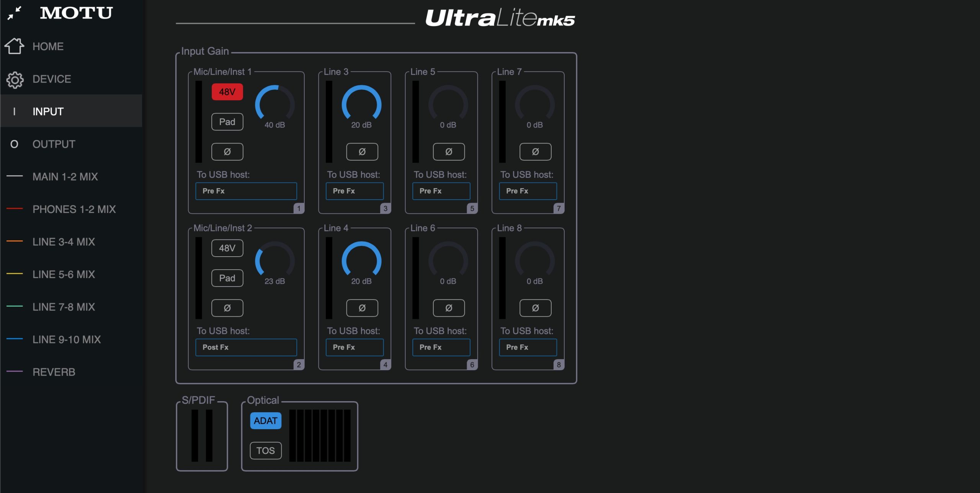
Task: Click the collapse arrows icon beside MOTU logo
Action: [x=14, y=13]
